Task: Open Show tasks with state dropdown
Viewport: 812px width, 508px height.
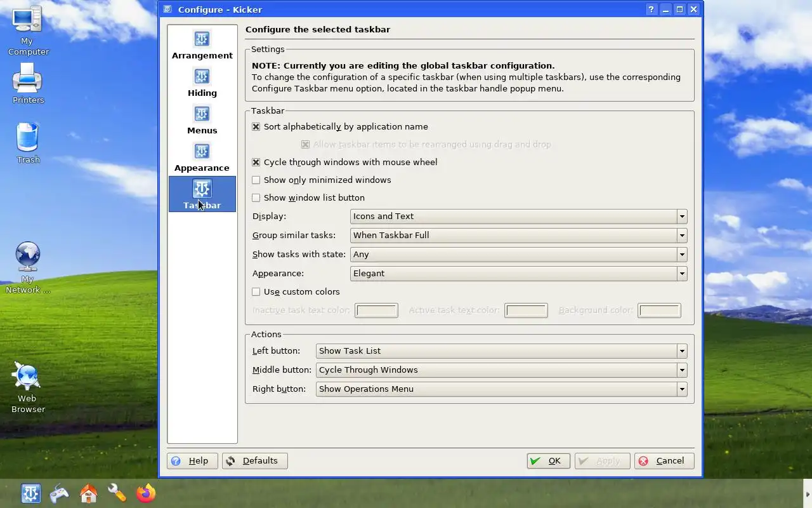Action: [x=518, y=255]
